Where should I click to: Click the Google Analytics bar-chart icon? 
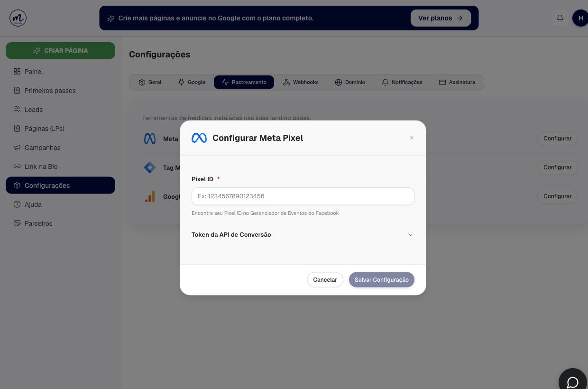tap(150, 196)
